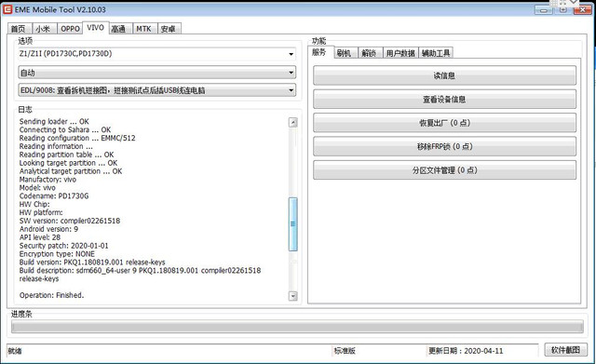The height and width of the screenshot is (364, 596).
Task: Click the 标准版 status bar entry
Action: [x=345, y=351]
